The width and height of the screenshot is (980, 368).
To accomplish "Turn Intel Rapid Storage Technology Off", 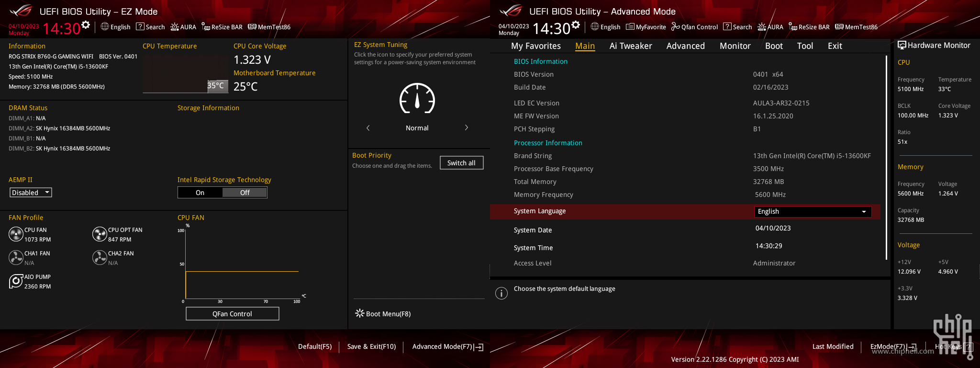I will pyautogui.click(x=245, y=193).
